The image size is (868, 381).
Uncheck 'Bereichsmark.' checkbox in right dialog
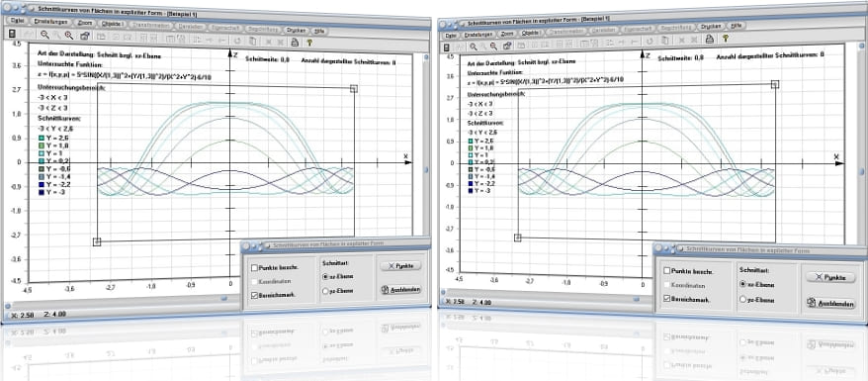pos(666,299)
